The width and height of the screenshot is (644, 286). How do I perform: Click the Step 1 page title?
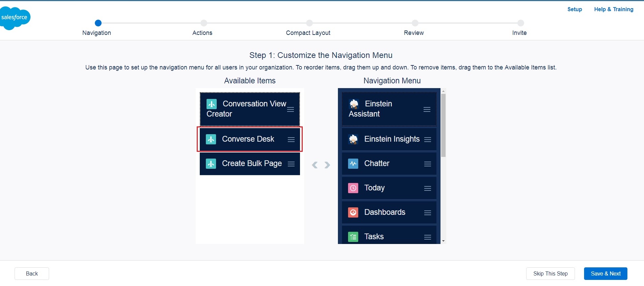click(321, 55)
